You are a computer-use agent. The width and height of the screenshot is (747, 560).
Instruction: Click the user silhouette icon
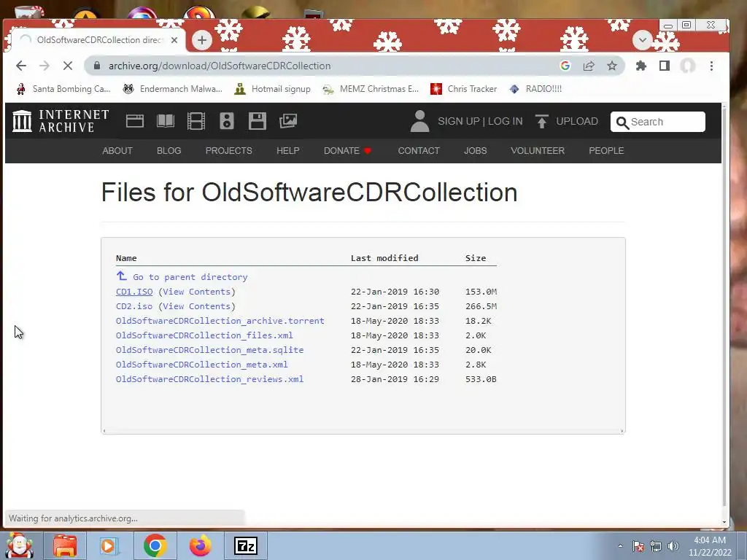[419, 121]
